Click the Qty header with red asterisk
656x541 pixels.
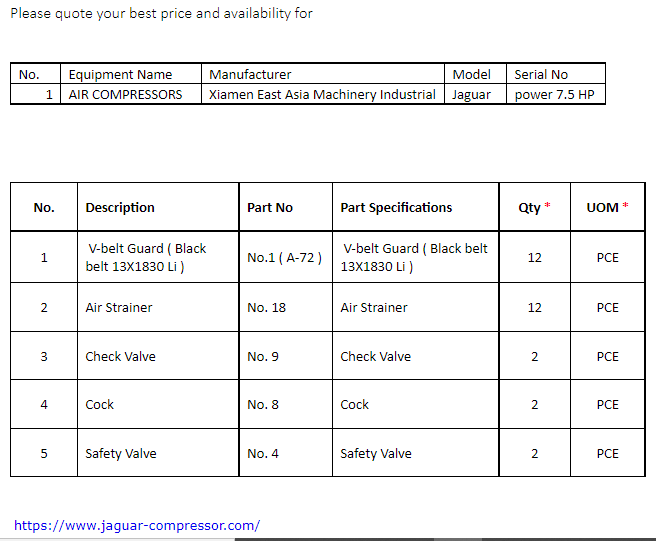pyautogui.click(x=535, y=207)
